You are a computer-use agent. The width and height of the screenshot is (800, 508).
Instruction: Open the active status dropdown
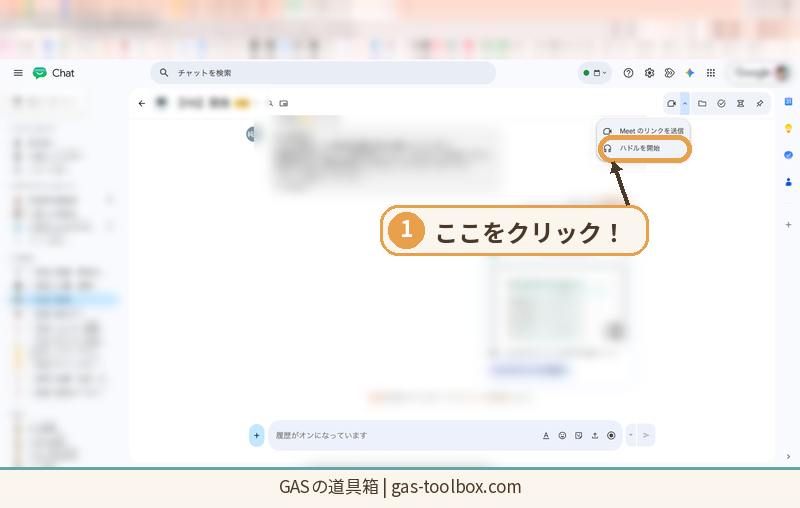click(x=594, y=73)
